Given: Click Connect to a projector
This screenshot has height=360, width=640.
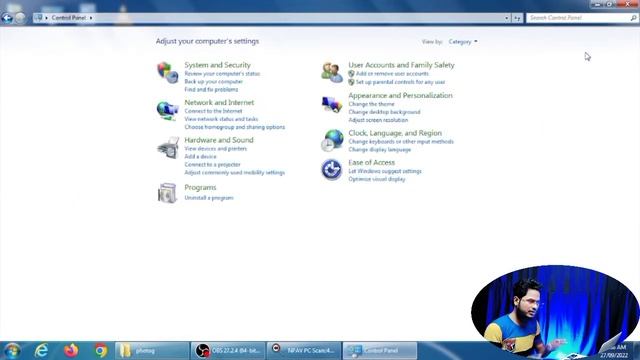Looking at the screenshot, I should coord(212,164).
